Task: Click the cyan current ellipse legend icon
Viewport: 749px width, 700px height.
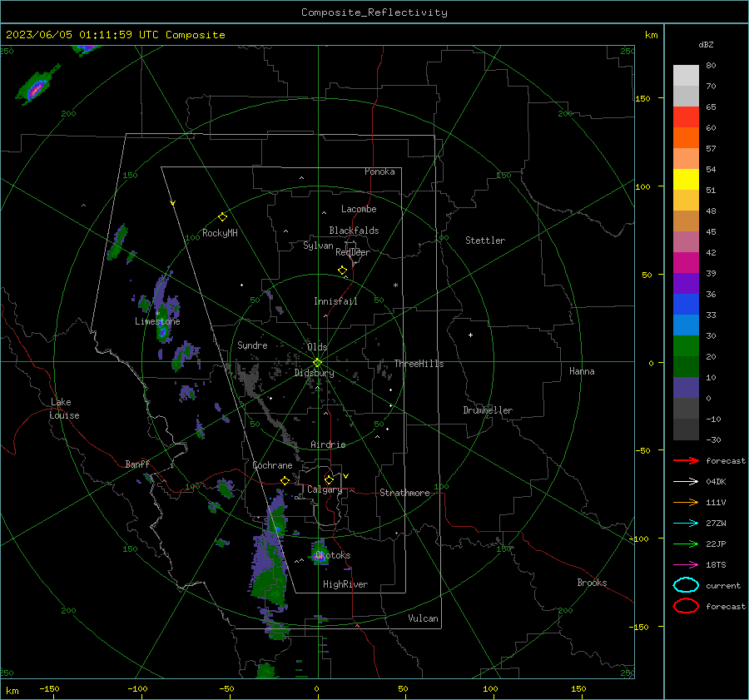Action: 686,585
